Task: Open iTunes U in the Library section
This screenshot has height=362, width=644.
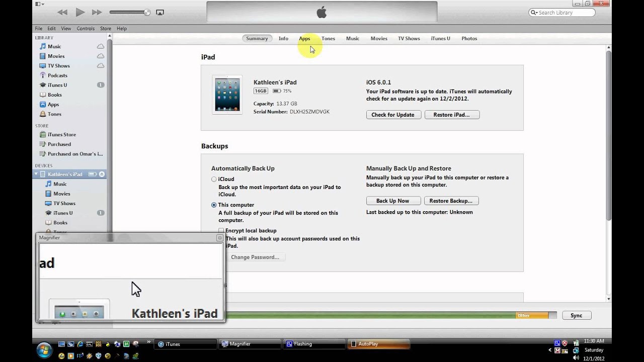Action: [57, 85]
